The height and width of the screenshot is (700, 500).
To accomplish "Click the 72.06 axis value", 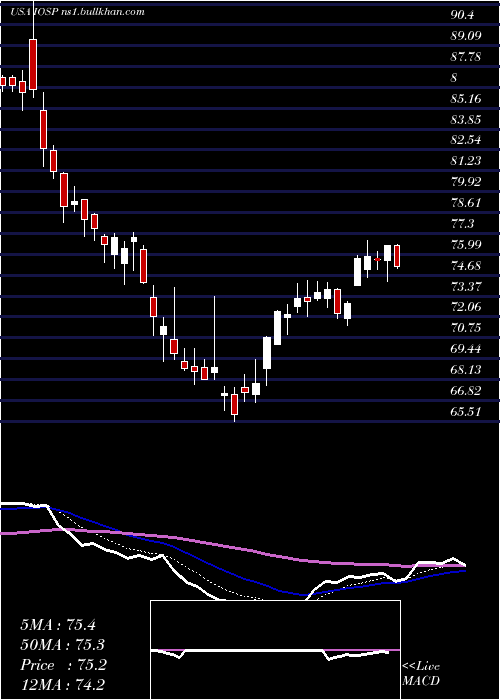I will [466, 307].
